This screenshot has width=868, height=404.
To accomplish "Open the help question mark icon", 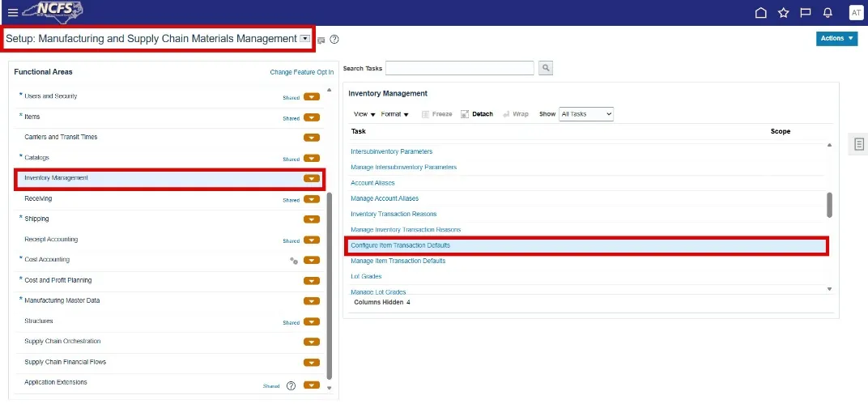I will tap(334, 39).
